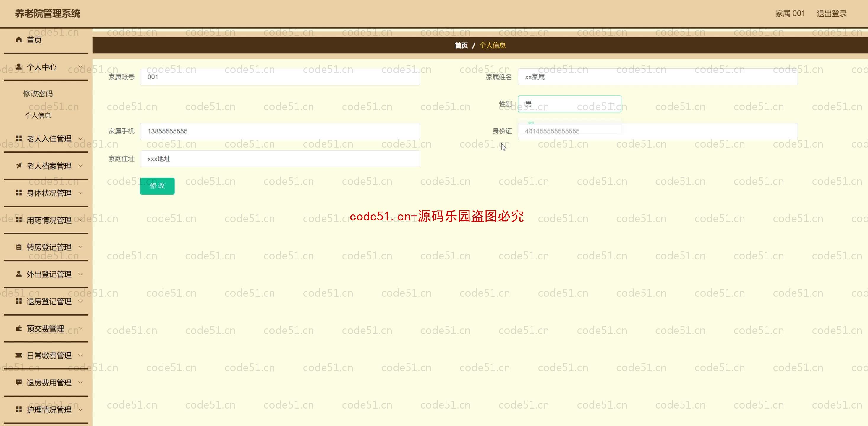This screenshot has height=426, width=868.
Task: Open 外出登记管理 menu
Action: tap(46, 274)
